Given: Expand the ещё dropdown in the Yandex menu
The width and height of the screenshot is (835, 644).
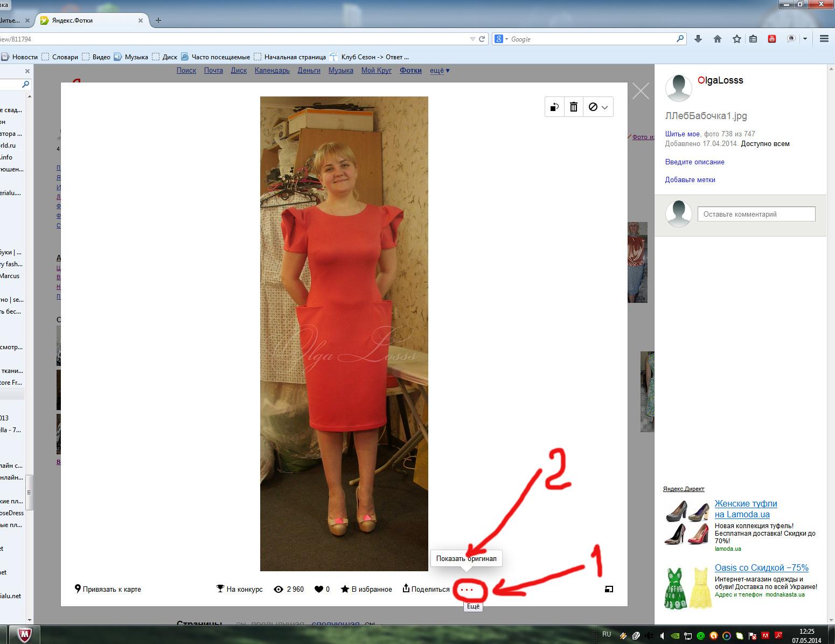Looking at the screenshot, I should [x=440, y=70].
